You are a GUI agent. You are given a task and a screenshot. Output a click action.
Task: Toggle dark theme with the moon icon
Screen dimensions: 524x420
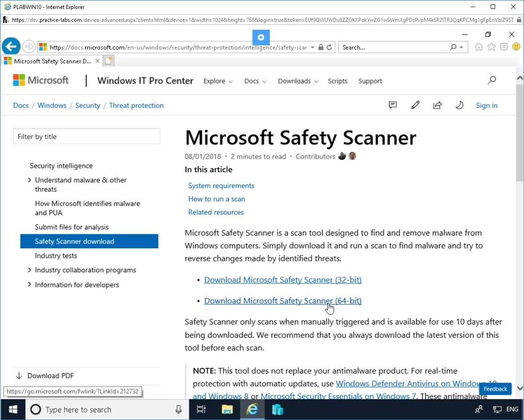(460, 105)
